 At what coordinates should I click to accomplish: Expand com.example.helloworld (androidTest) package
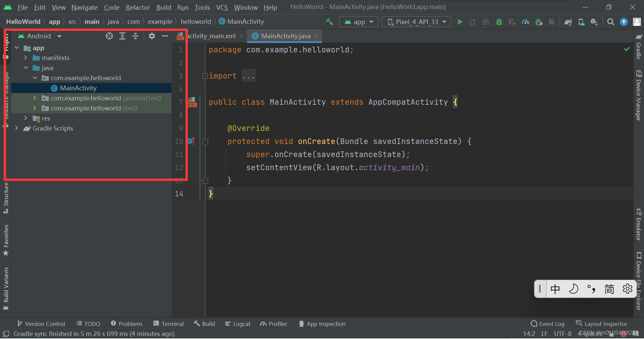[x=35, y=98]
